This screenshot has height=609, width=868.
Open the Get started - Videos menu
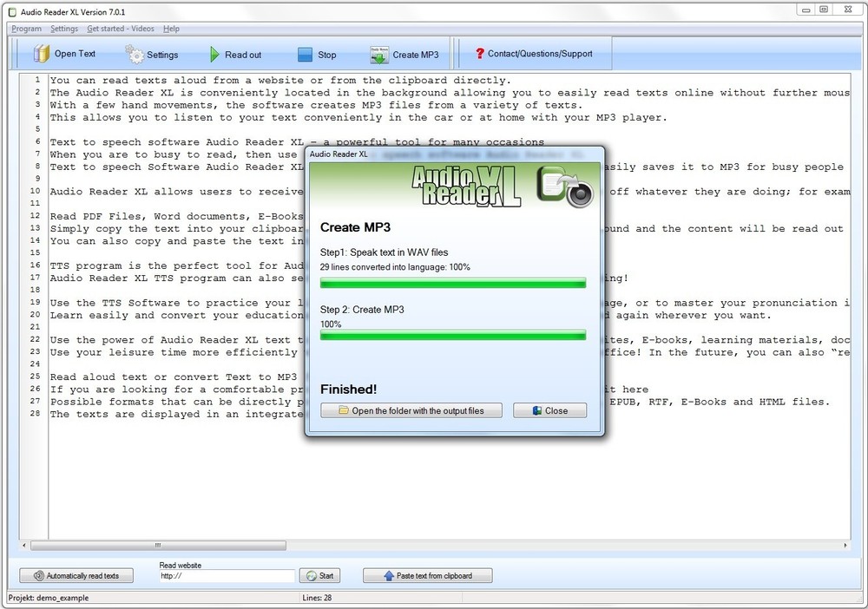(121, 29)
